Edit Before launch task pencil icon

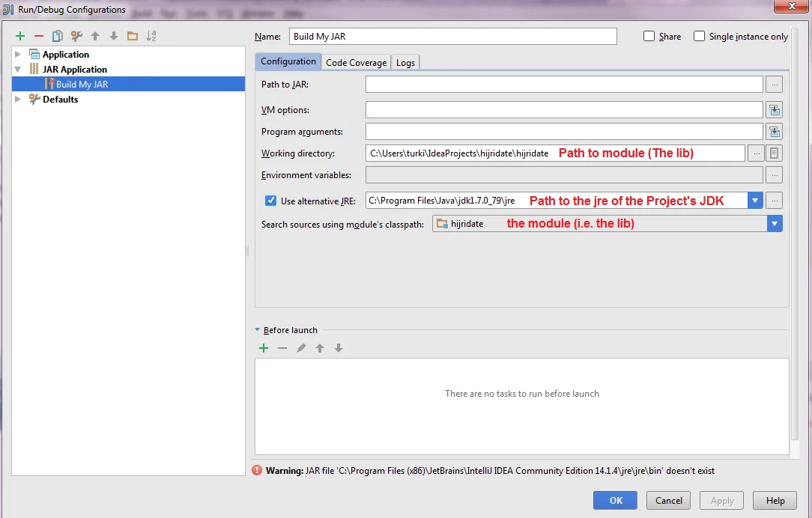click(x=301, y=348)
